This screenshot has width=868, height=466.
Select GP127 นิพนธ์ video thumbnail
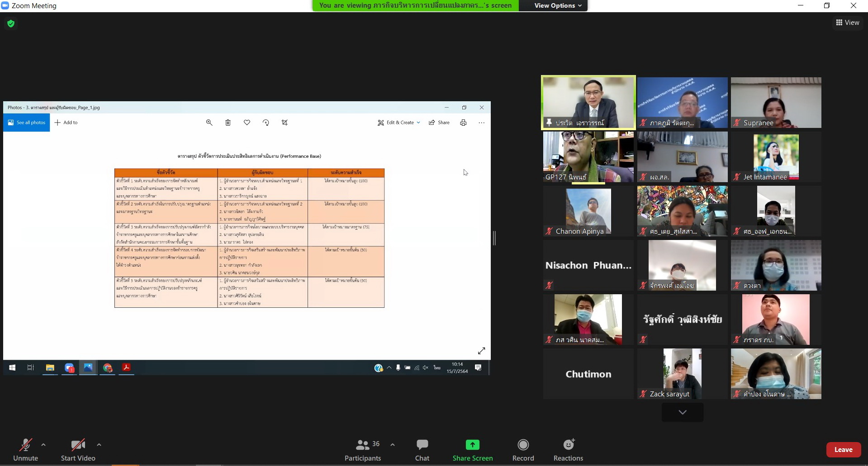click(x=588, y=157)
